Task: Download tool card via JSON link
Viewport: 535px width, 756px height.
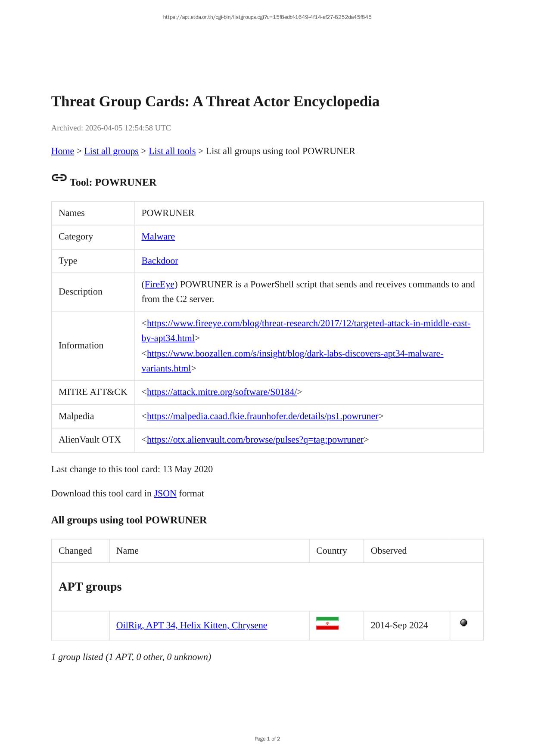Action: (165, 494)
